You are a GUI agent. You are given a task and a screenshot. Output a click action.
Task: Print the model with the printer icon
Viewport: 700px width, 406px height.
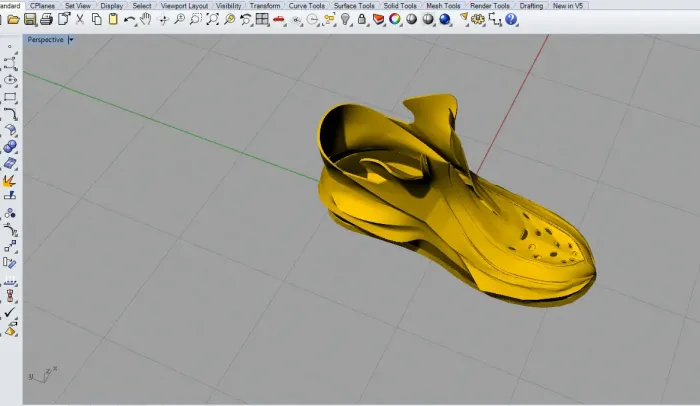[x=46, y=20]
